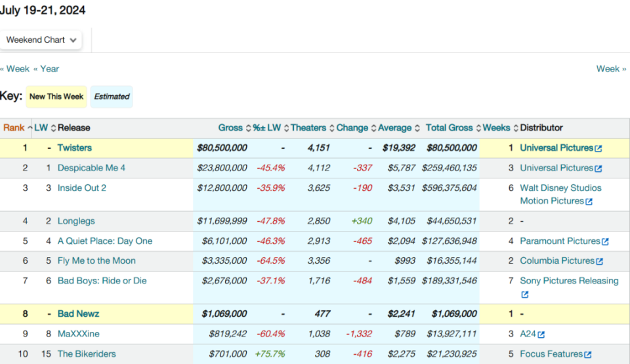This screenshot has width=630, height=364.
Task: Open the Twisters release page
Action: click(x=75, y=148)
